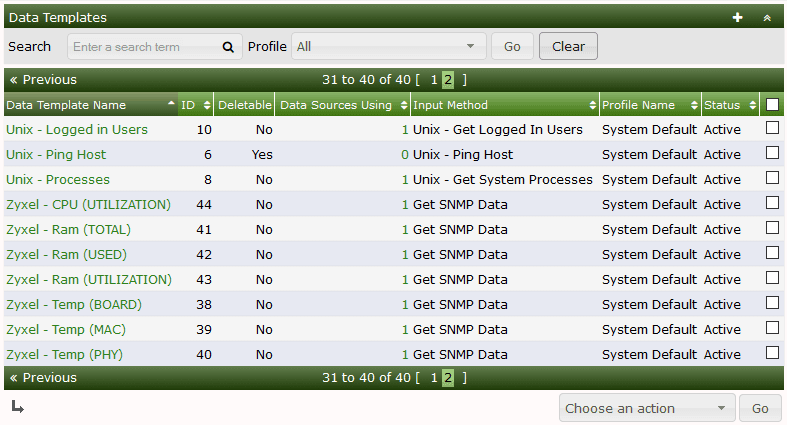Go to page 1 in top pagination
This screenshot has width=787, height=425.
pos(433,80)
